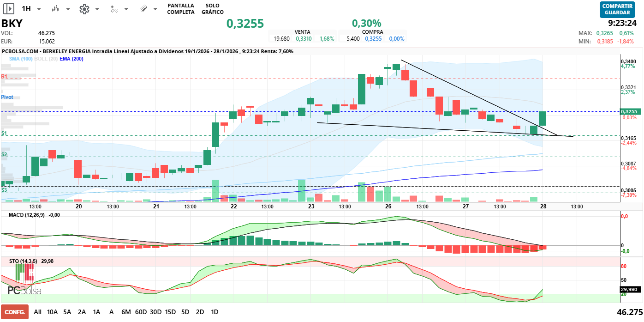Open the red CONFG. button
The width and height of the screenshot is (644, 322).
[x=15, y=312]
